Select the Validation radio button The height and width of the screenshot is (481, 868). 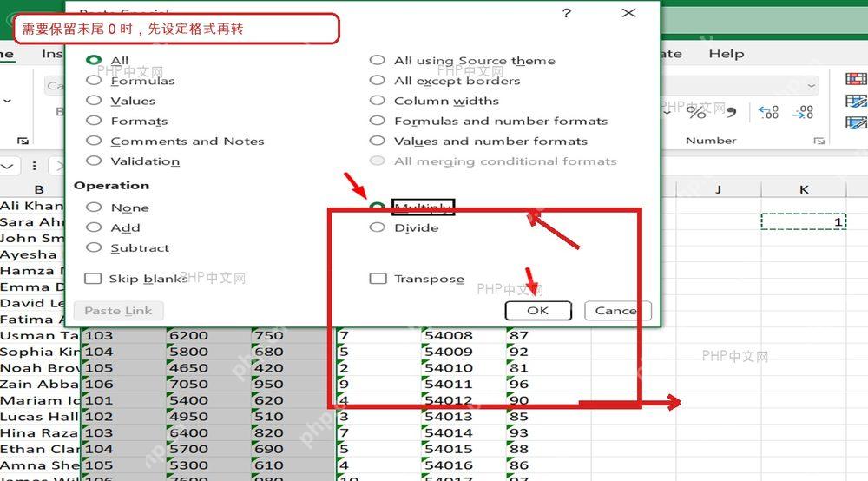(x=94, y=161)
